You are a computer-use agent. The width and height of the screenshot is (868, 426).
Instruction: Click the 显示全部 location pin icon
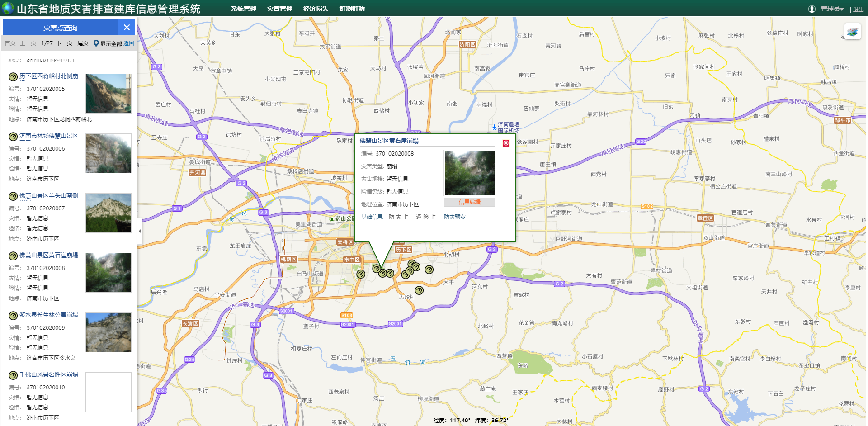click(x=96, y=43)
